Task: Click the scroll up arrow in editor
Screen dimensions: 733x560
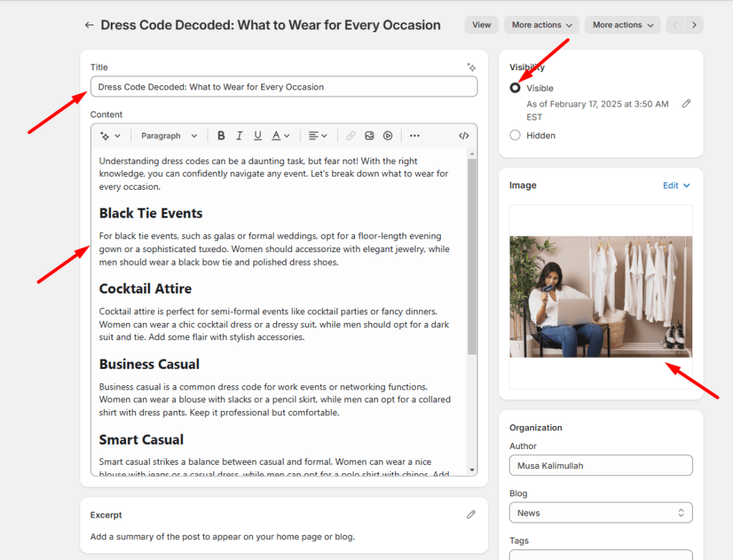Action: (x=472, y=154)
